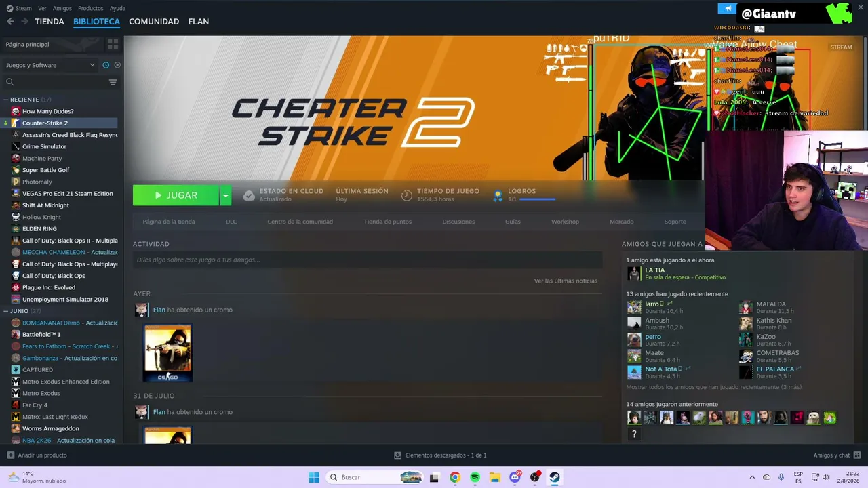The width and height of the screenshot is (868, 488).
Task: Show hidden system tray icons
Action: click(x=751, y=477)
